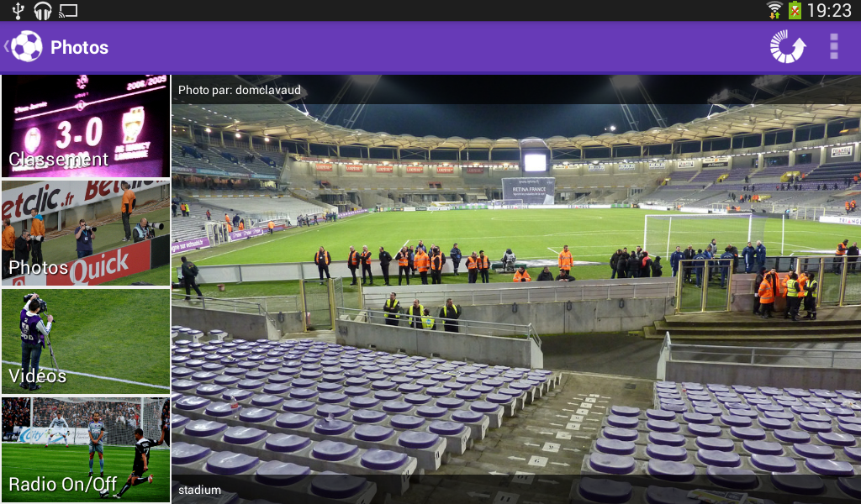Tap the 3-0 scoreboard image

tap(86, 126)
